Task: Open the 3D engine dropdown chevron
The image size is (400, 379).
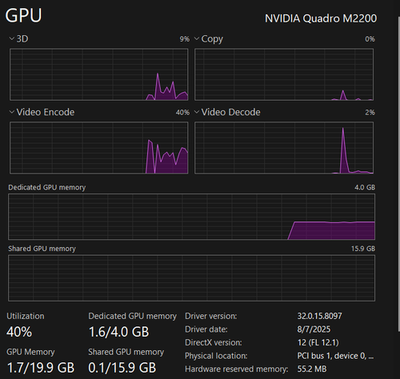Action: pyautogui.click(x=12, y=39)
